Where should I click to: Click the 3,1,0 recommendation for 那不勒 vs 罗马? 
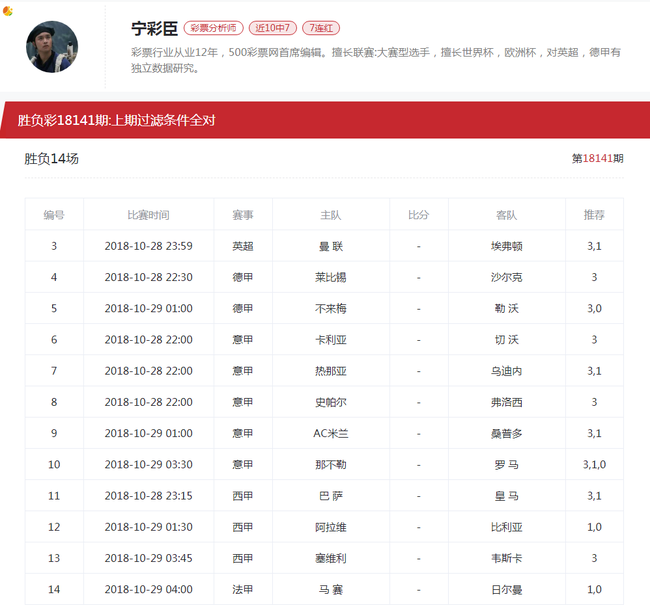coord(594,465)
